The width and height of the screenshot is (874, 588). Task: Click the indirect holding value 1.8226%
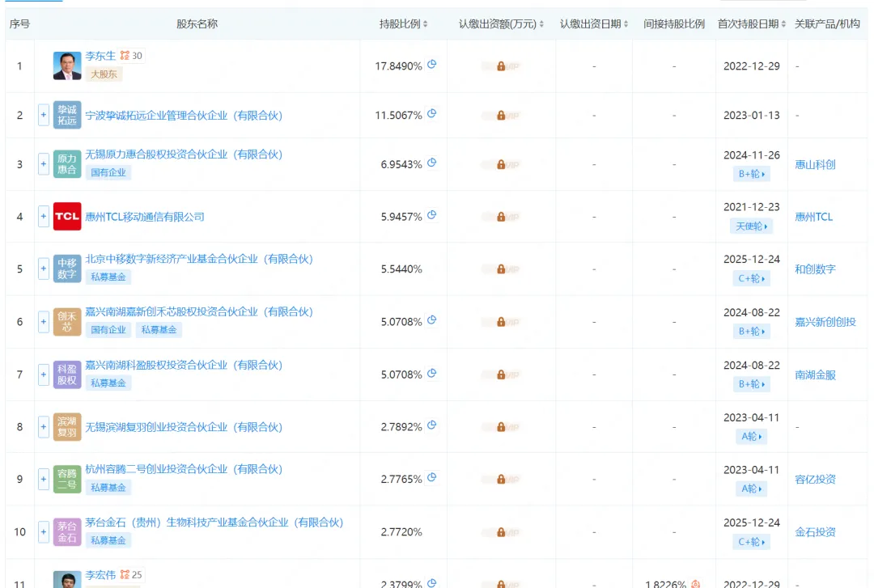[x=665, y=583]
